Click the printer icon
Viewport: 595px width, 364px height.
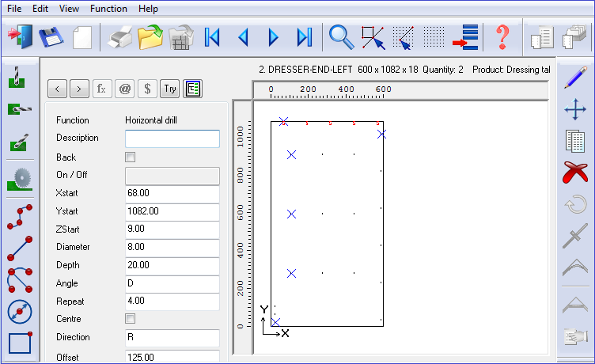click(120, 37)
